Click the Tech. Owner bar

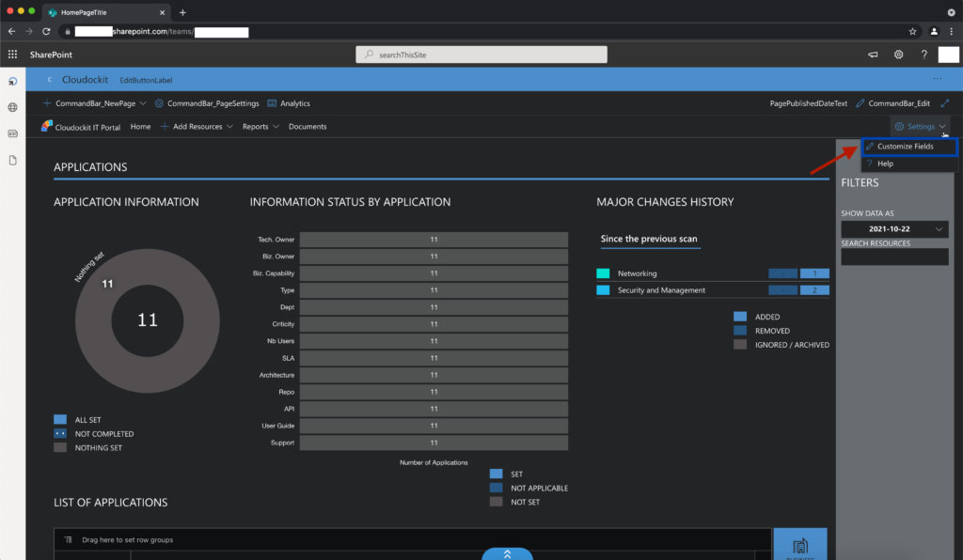click(x=434, y=240)
